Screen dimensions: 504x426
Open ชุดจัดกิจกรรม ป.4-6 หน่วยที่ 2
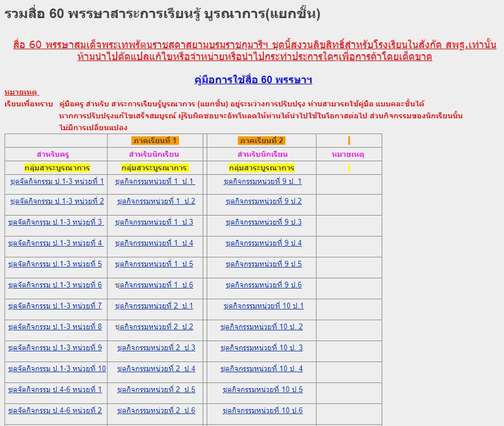pos(55,410)
